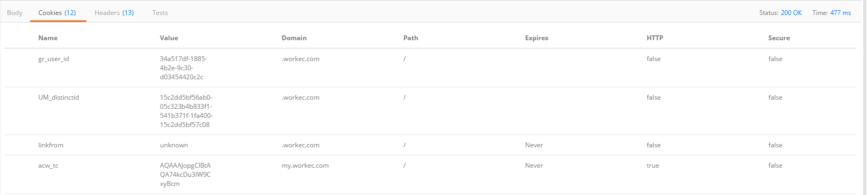Screen dimensions: 868x195
Task: Click the my.workec.com domain cell
Action: click(305, 166)
